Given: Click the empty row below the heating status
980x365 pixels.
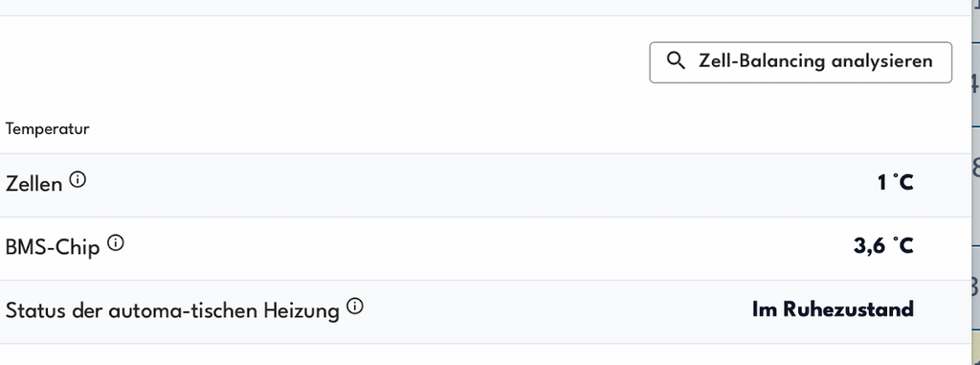Looking at the screenshot, I should coord(485,354).
